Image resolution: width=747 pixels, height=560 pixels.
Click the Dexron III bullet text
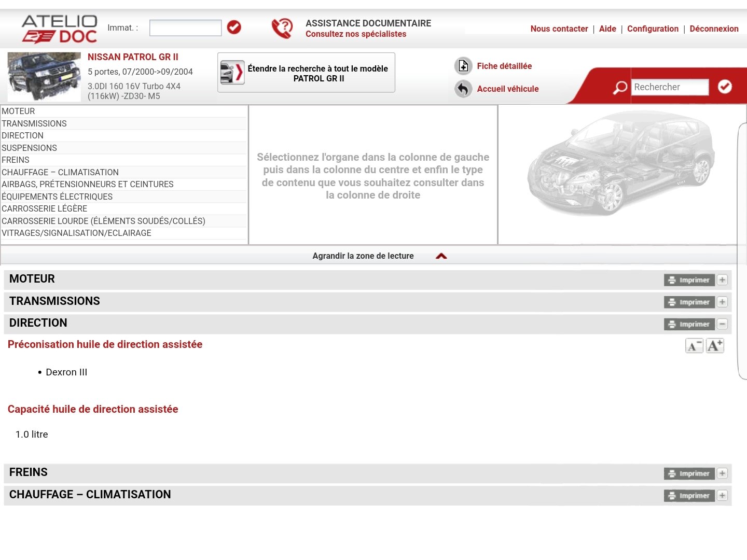click(x=66, y=372)
